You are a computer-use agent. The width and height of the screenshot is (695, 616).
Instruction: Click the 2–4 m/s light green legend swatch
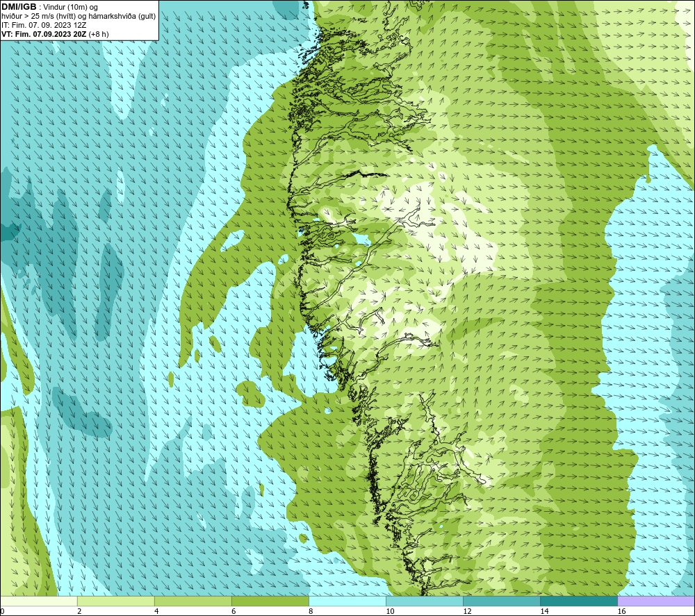116,601
